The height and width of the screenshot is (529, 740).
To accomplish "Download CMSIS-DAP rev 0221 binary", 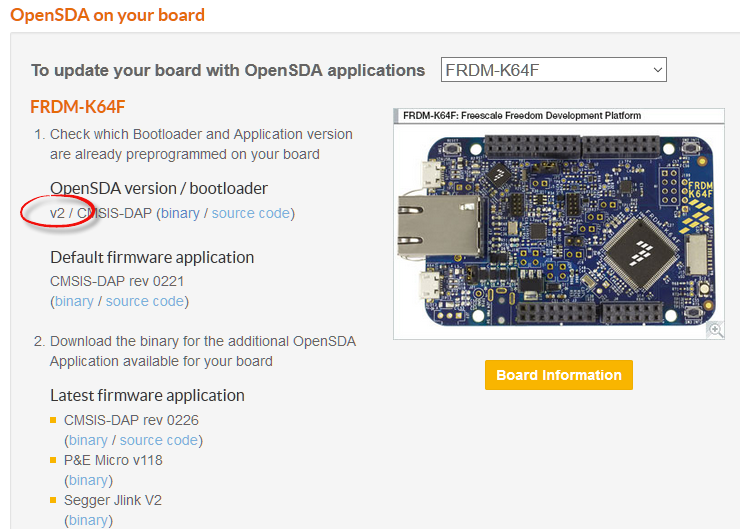I will click(74, 301).
